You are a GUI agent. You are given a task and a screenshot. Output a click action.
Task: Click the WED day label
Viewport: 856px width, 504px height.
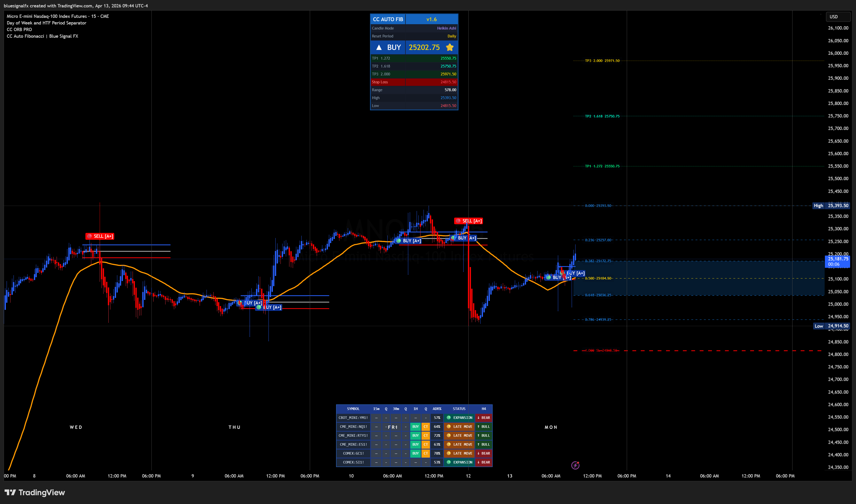(x=76, y=427)
